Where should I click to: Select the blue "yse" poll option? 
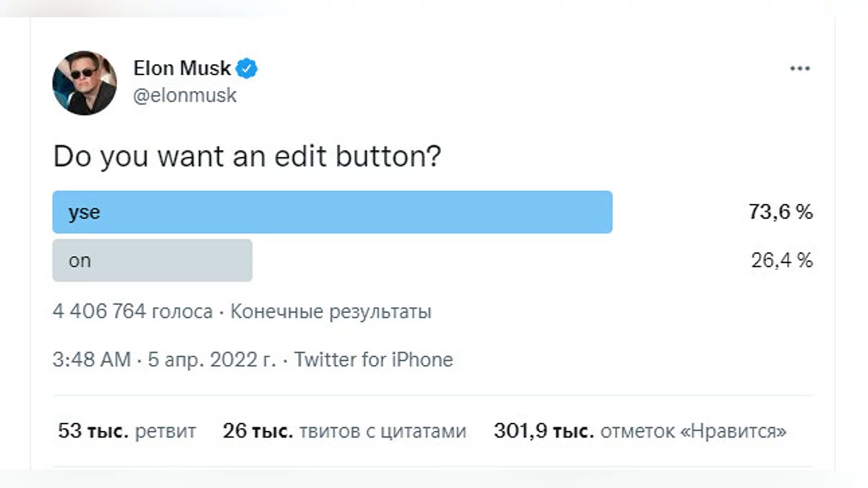[332, 212]
